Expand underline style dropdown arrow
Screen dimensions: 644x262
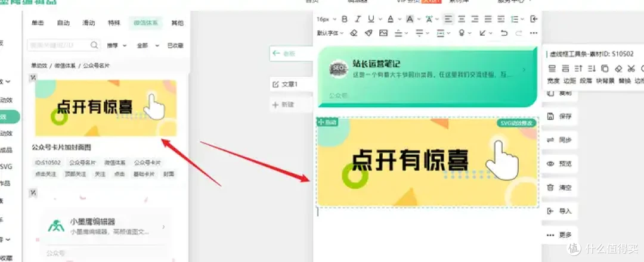point(380,19)
